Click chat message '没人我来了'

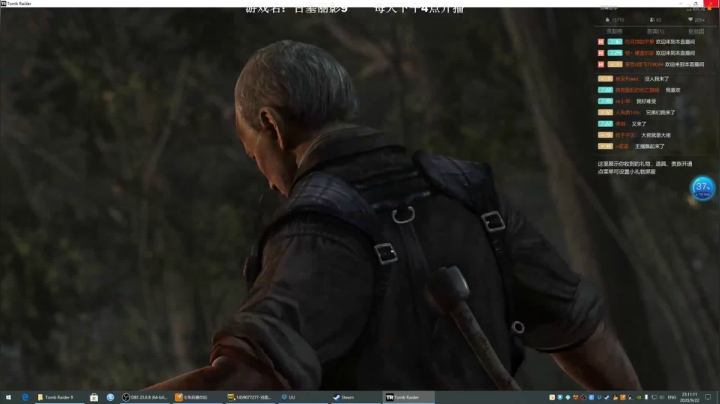pos(657,79)
